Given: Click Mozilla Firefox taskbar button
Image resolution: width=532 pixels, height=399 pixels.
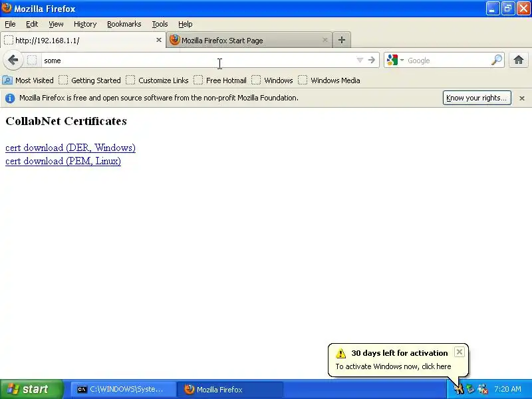Looking at the screenshot, I should click(229, 389).
